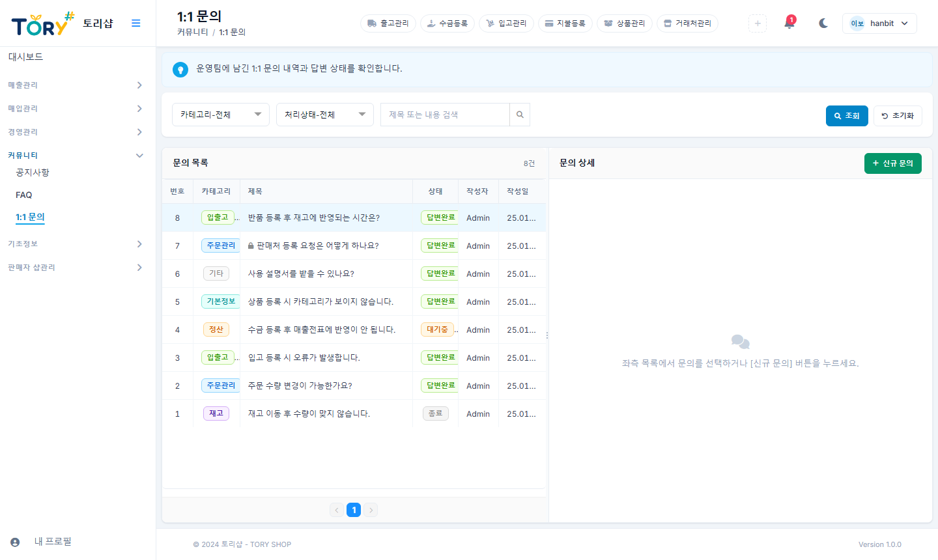Open the 수금등록 shortcut
938x560 pixels.
click(x=448, y=23)
